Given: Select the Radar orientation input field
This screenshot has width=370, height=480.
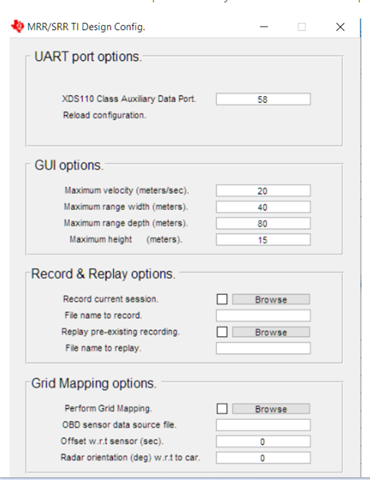Looking at the screenshot, I should (x=263, y=458).
